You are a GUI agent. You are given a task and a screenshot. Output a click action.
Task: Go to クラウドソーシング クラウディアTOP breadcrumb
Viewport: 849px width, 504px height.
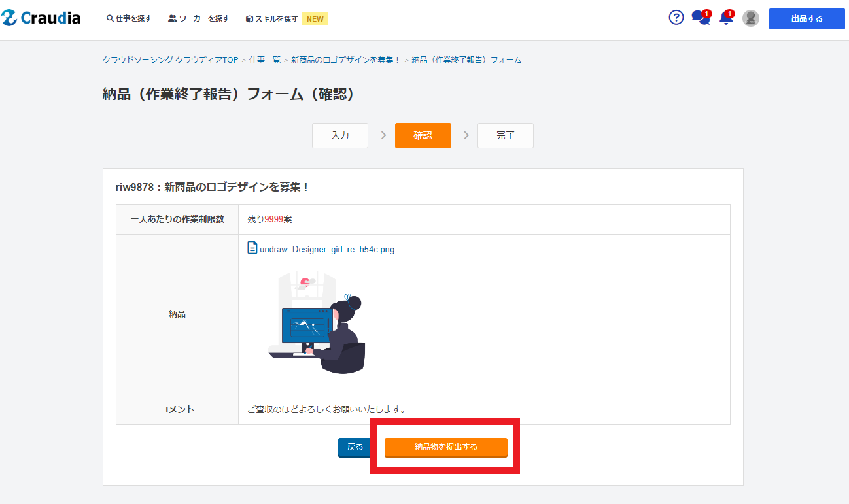point(170,60)
